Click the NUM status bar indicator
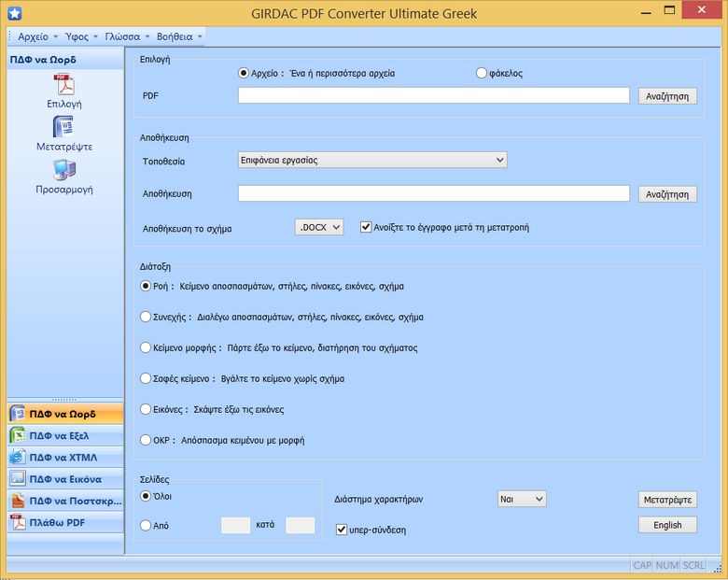Image resolution: width=728 pixels, height=580 pixels. pos(667,565)
